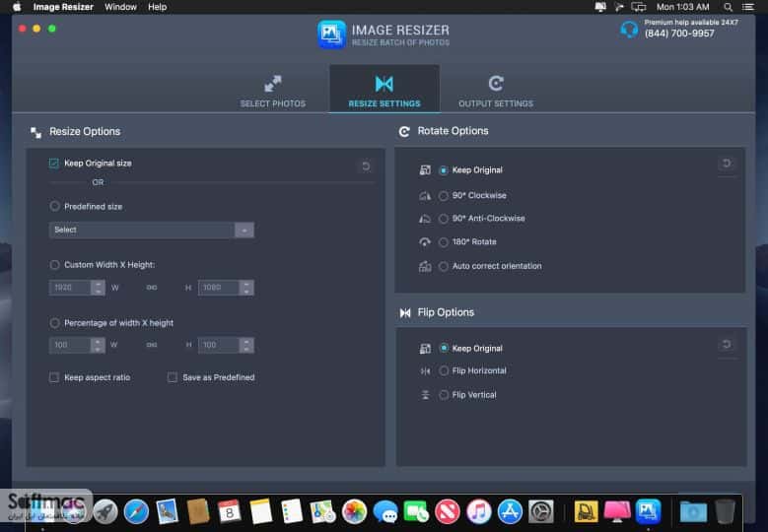Click the percentage width stepper arrows
This screenshot has height=532, width=768.
click(98, 345)
